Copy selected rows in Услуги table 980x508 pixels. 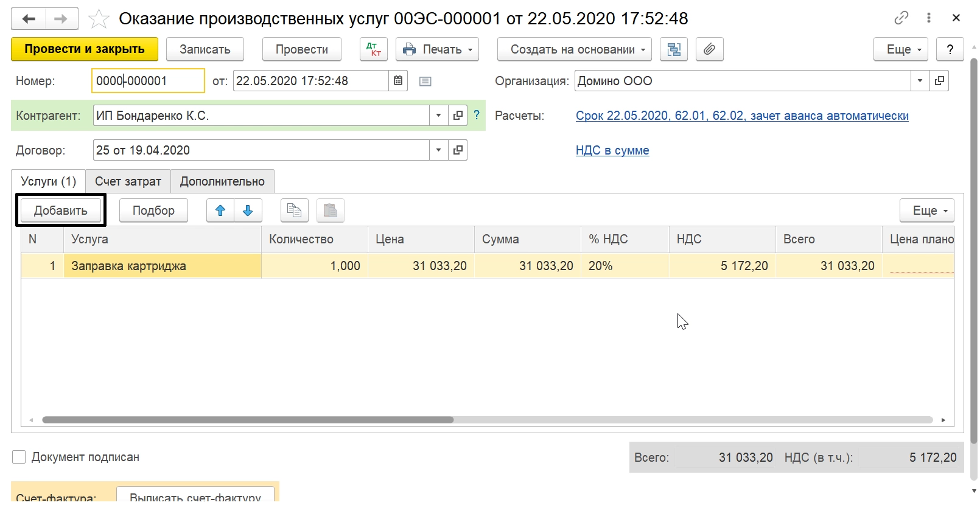point(295,211)
